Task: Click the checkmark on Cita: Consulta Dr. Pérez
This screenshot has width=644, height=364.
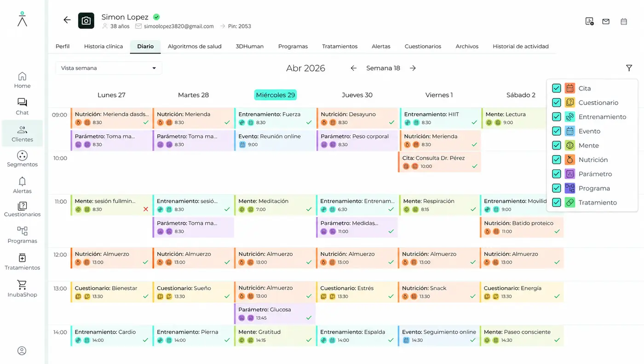Action: tap(474, 166)
